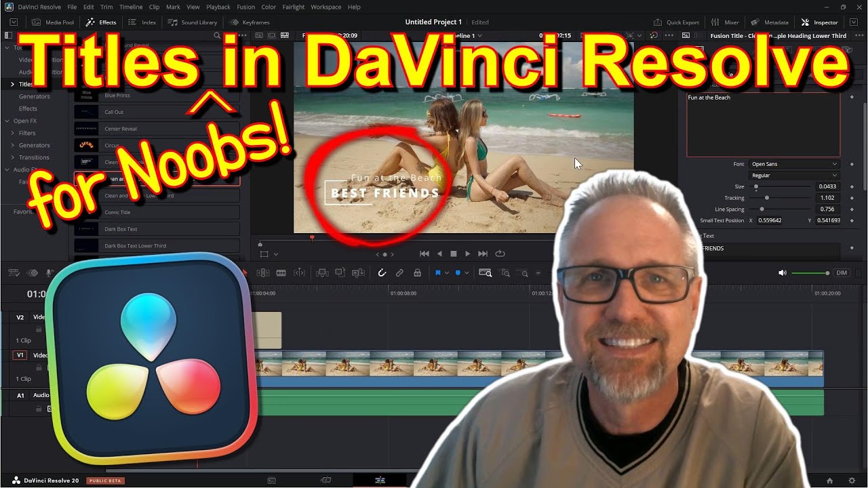The width and height of the screenshot is (868, 488).
Task: Add a marker with the marker icon
Action: (x=458, y=273)
